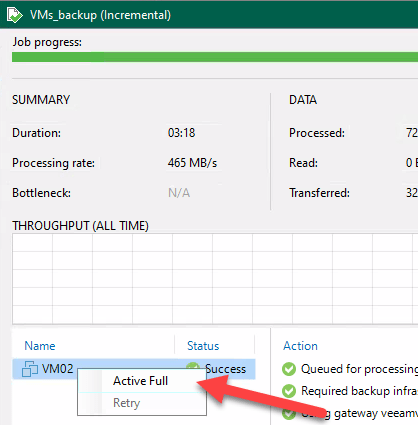Click green check next to Queued for processing

tap(289, 369)
